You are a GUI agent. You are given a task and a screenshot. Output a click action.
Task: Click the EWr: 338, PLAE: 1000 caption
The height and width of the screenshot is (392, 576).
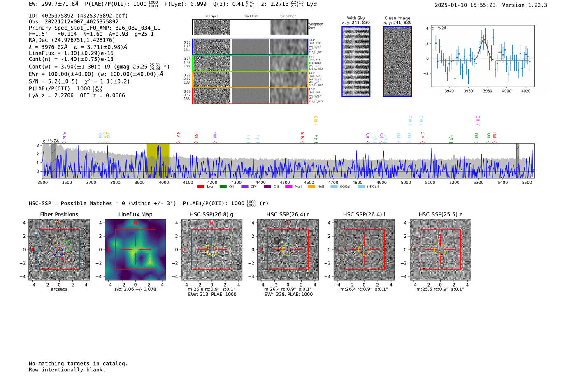point(288,295)
